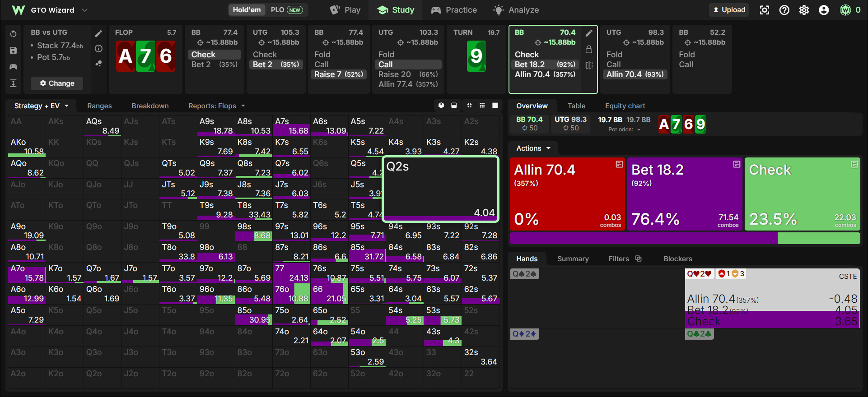Toggle the half-filled cell view mode
868x397 pixels.
pyautogui.click(x=454, y=105)
